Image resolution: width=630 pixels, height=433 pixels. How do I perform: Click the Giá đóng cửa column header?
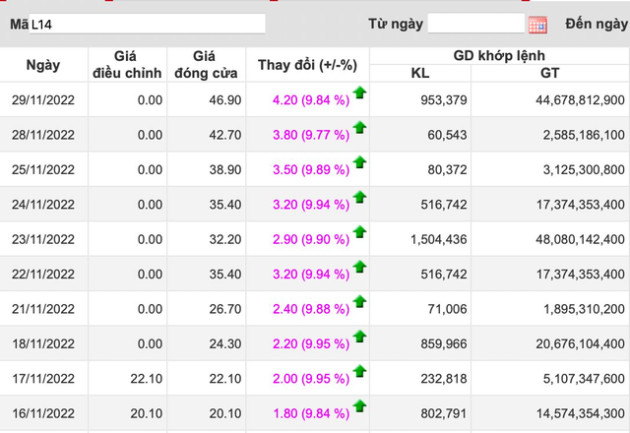206,65
